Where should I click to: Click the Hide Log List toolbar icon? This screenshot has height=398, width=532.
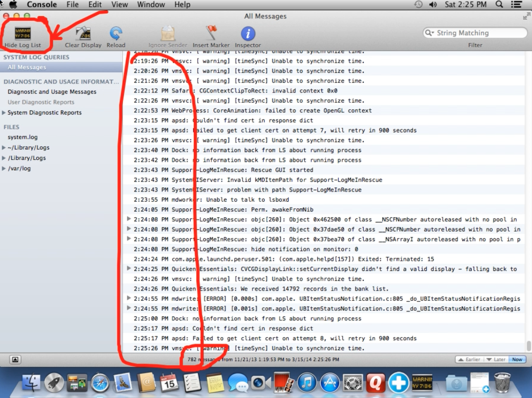pos(23,33)
